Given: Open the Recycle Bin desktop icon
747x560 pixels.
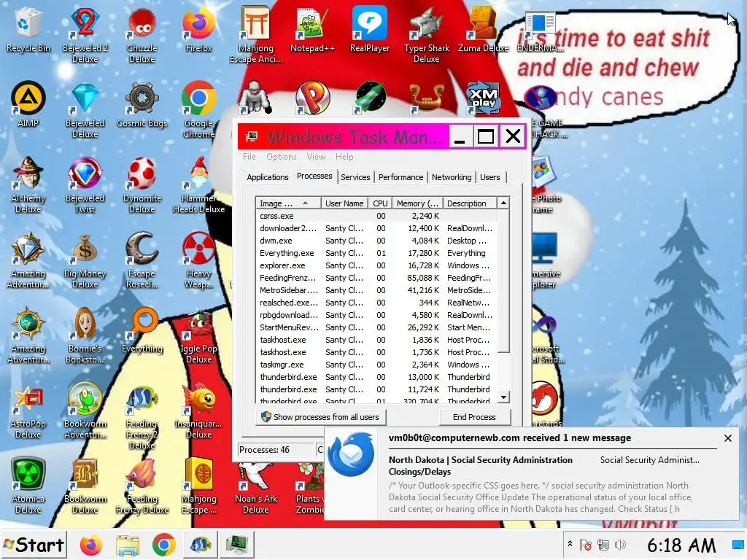Looking at the screenshot, I should [28, 28].
